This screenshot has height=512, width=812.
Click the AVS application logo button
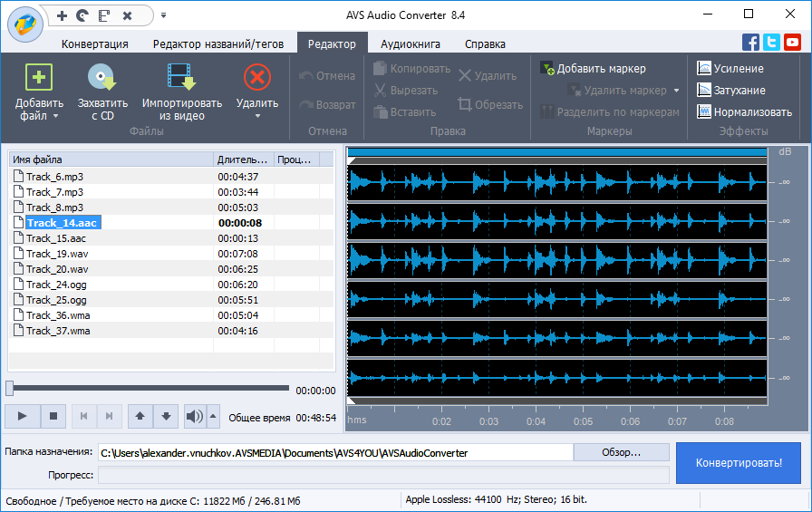pos(24,24)
